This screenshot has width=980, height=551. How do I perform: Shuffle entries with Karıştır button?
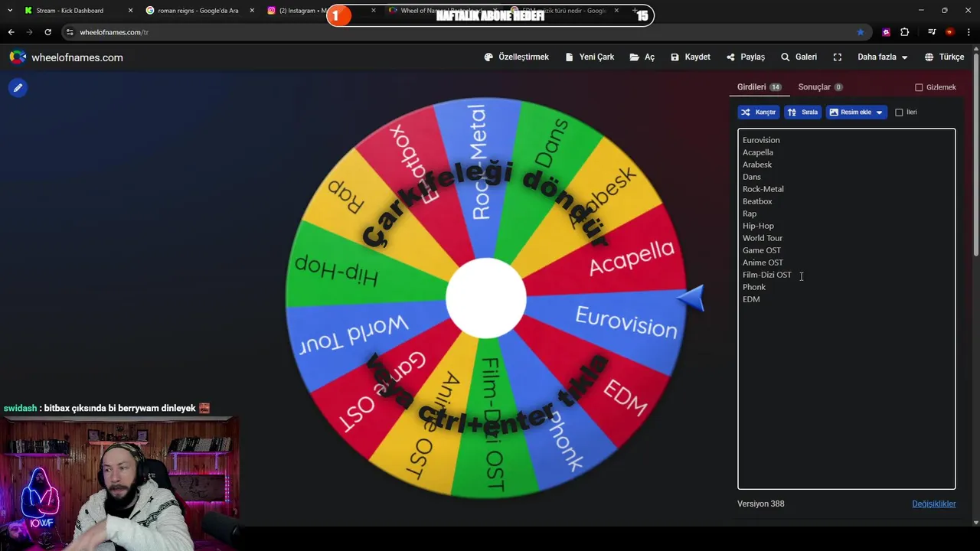click(758, 112)
